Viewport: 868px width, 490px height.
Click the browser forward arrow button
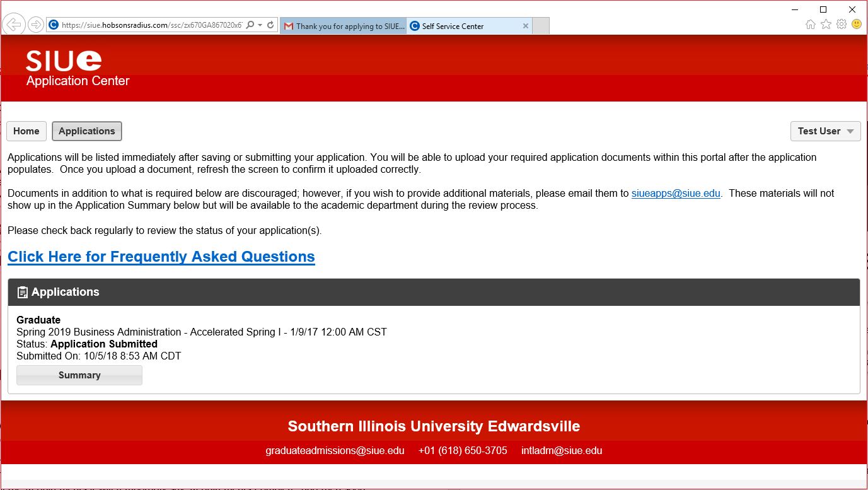pyautogui.click(x=36, y=25)
